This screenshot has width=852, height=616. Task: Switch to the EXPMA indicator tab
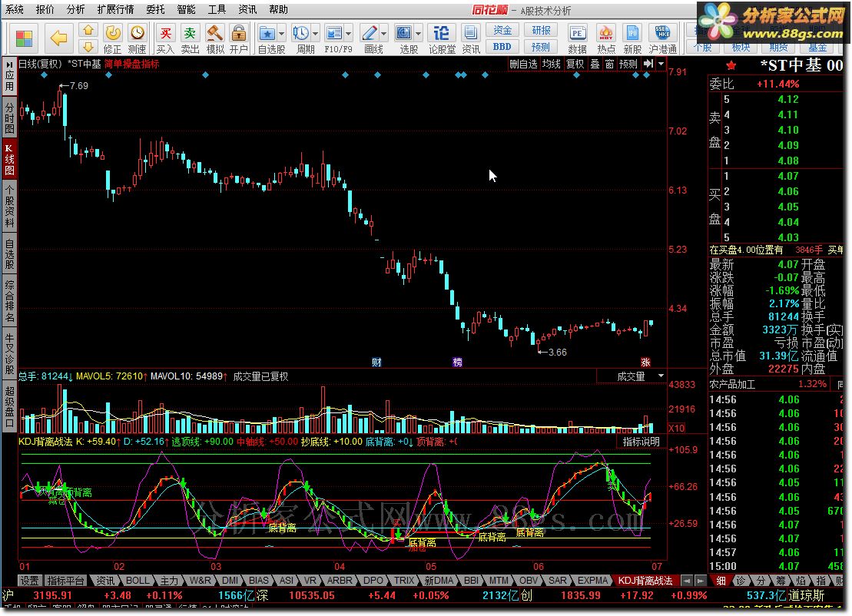592,580
